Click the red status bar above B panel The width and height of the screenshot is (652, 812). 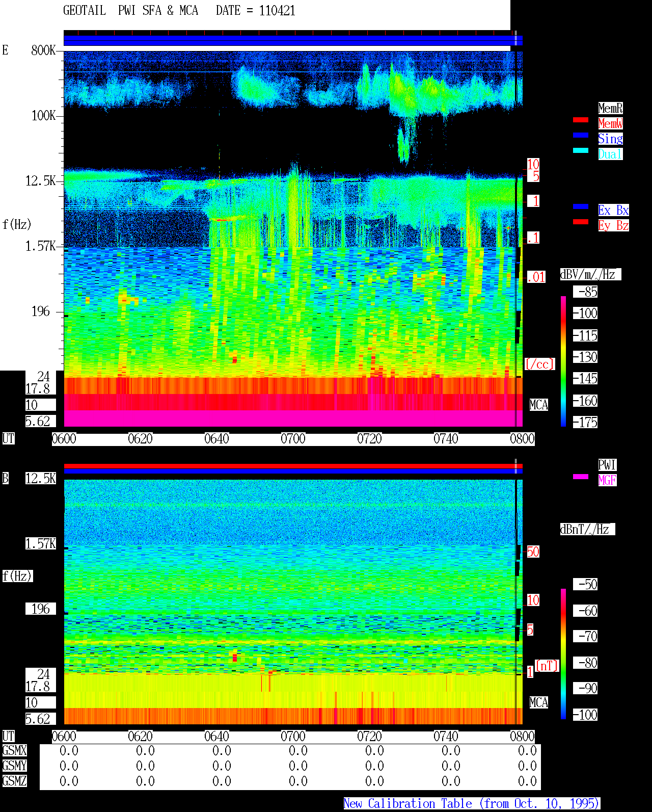[x=293, y=466]
